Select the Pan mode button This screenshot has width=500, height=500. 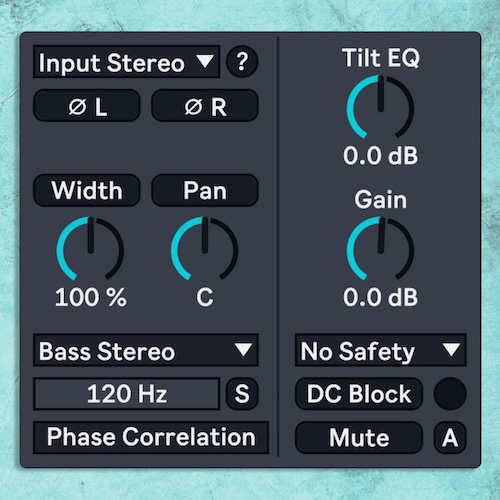coord(205,190)
